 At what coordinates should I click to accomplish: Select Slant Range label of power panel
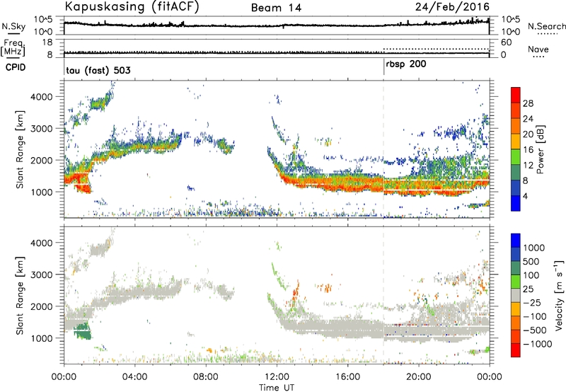pyautogui.click(x=20, y=149)
